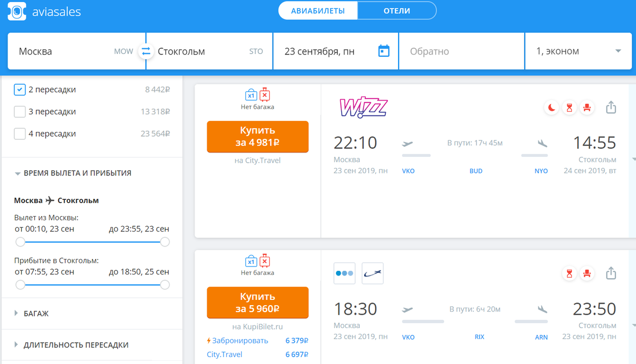Click the no-luggage icon on Wizz ticket
636x364 pixels.
tap(264, 95)
